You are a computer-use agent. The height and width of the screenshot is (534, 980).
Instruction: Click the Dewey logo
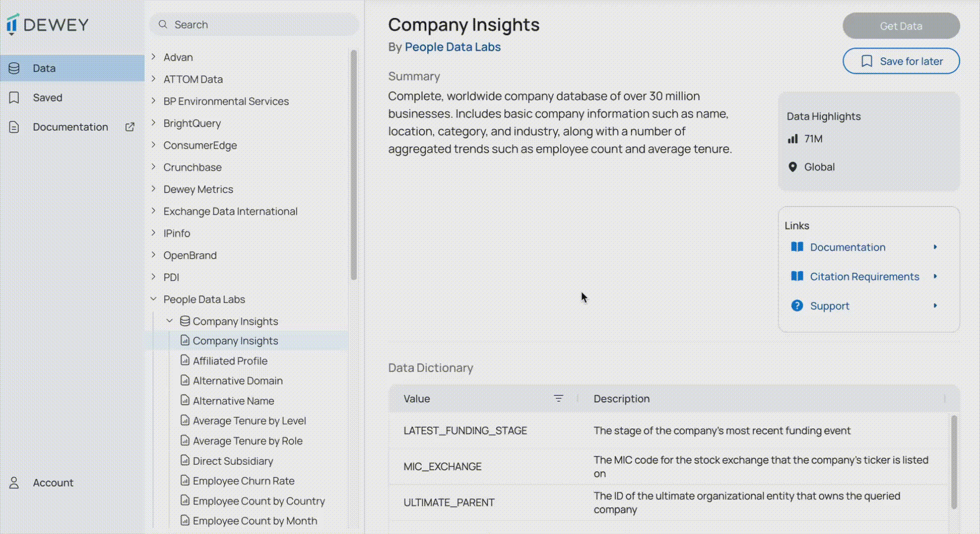[x=47, y=24]
